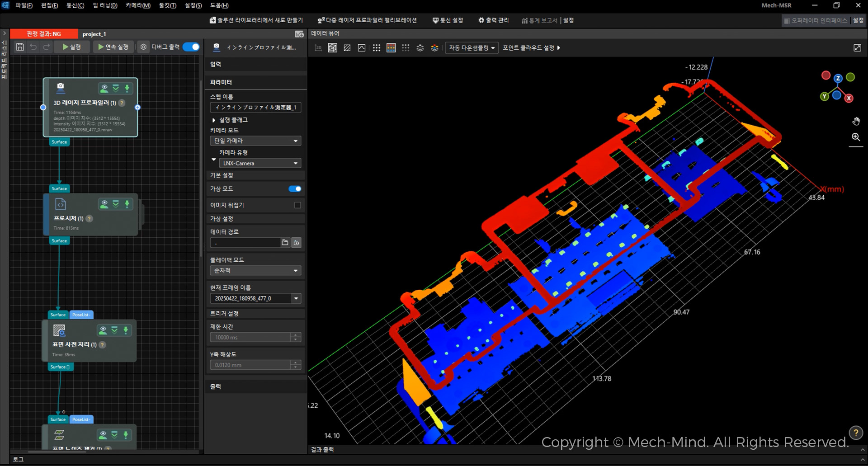This screenshot has width=868, height=466.
Task: Save the project with the floppy disk icon
Action: pyautogui.click(x=20, y=47)
